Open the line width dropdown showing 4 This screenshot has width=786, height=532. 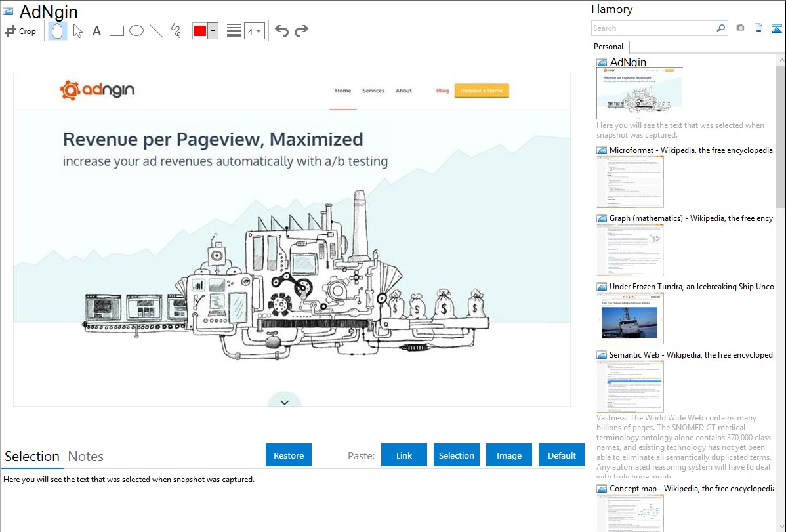254,31
